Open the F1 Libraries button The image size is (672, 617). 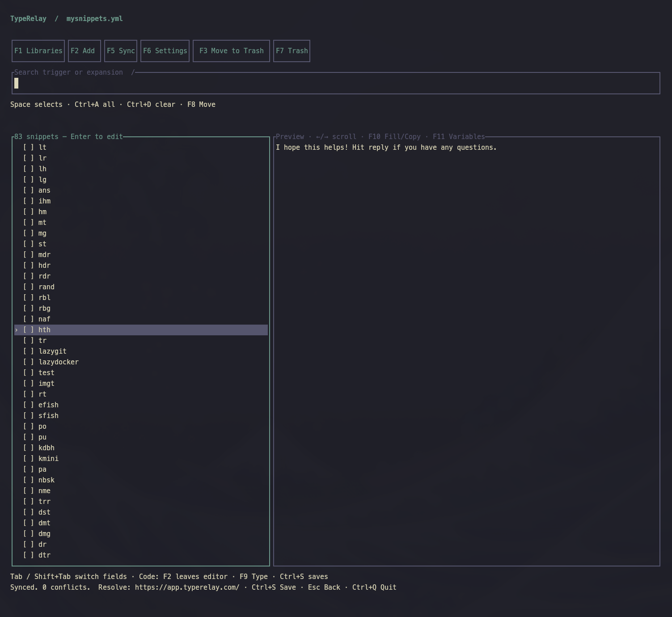(38, 51)
